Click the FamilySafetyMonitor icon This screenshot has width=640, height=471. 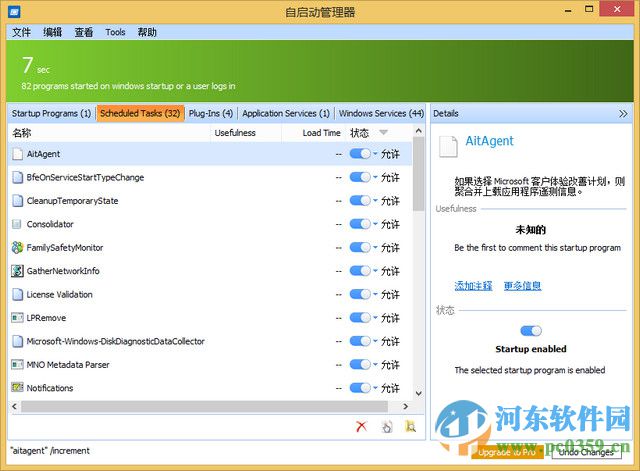coord(17,247)
